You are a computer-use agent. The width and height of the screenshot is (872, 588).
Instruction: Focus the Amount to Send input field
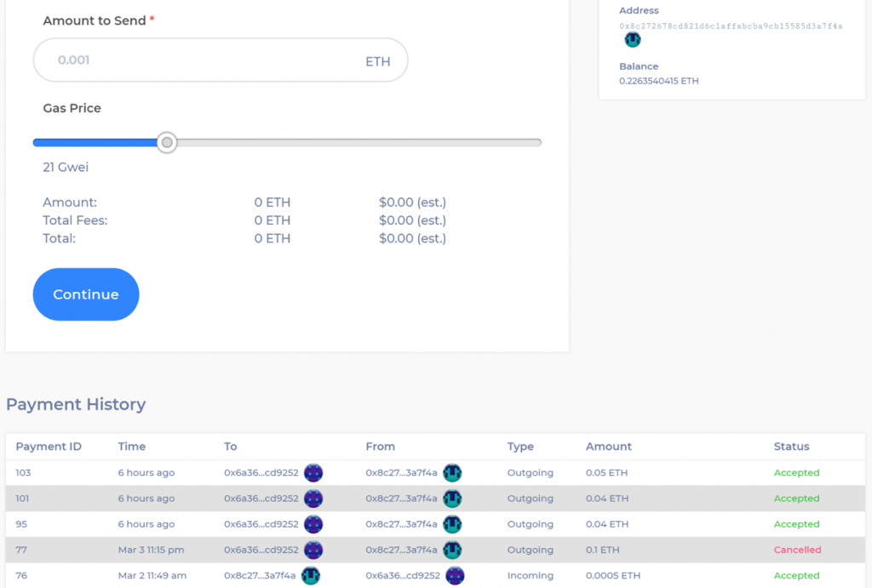[204, 60]
